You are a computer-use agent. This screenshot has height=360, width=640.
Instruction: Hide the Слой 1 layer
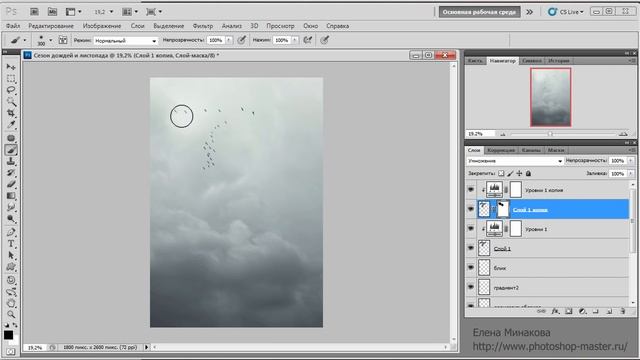click(471, 248)
